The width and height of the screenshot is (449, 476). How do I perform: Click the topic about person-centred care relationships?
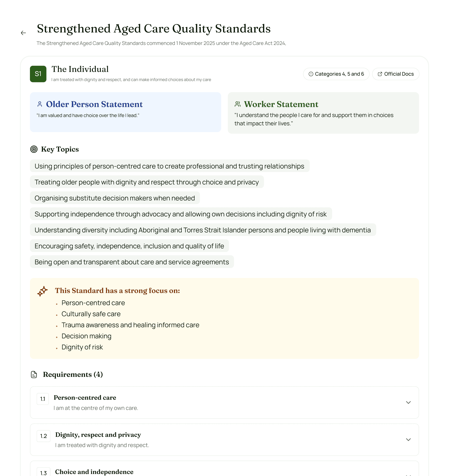(x=169, y=166)
